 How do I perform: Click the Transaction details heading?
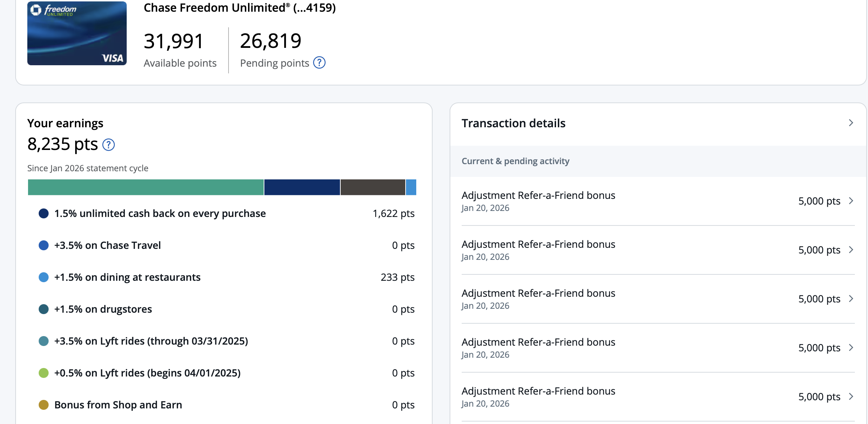click(513, 123)
